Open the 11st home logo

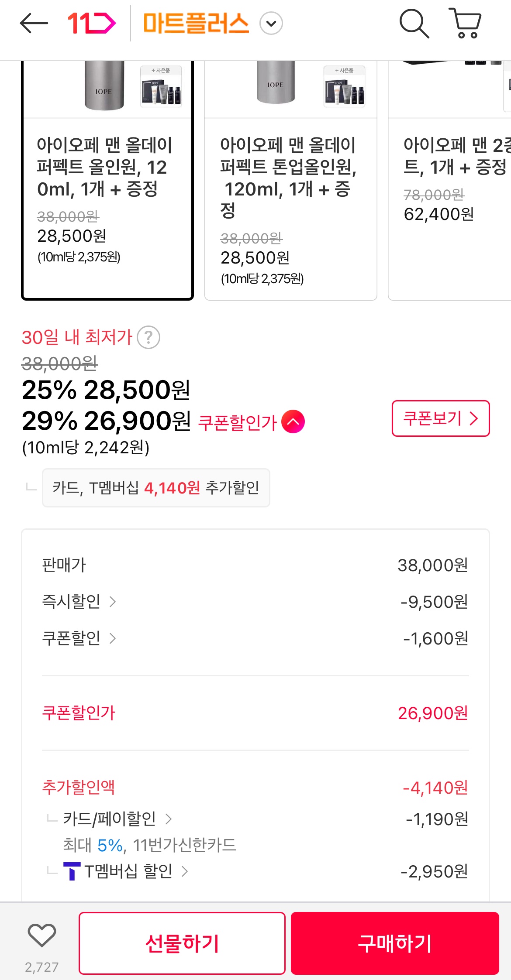point(91,23)
